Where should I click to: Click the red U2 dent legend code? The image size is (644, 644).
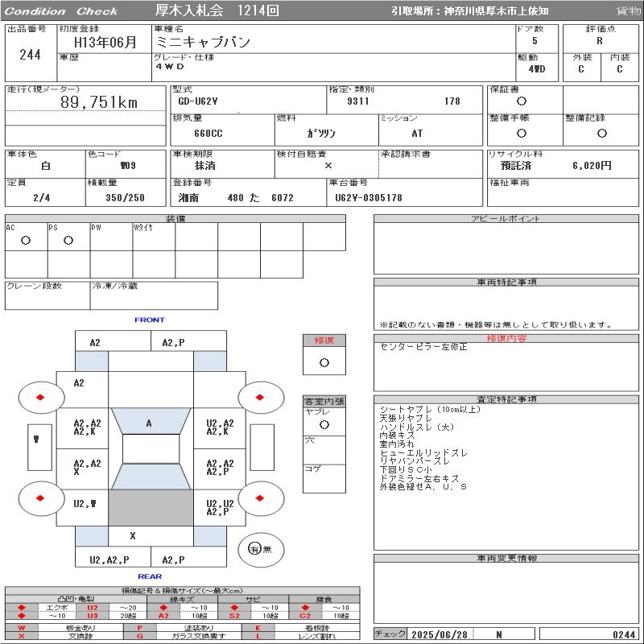93,608
